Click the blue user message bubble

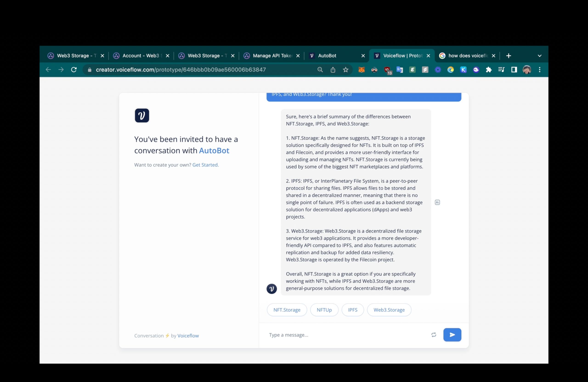click(x=364, y=97)
